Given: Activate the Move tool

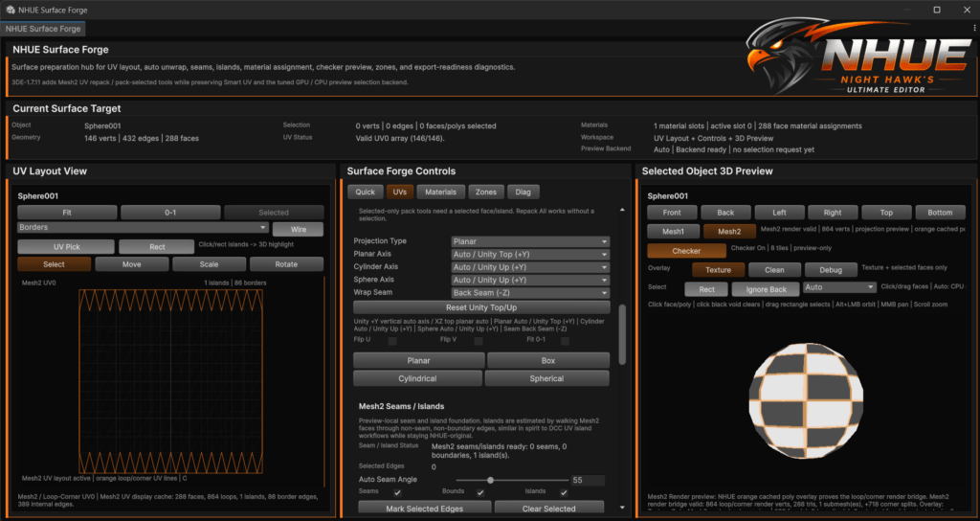Looking at the screenshot, I should (x=131, y=264).
